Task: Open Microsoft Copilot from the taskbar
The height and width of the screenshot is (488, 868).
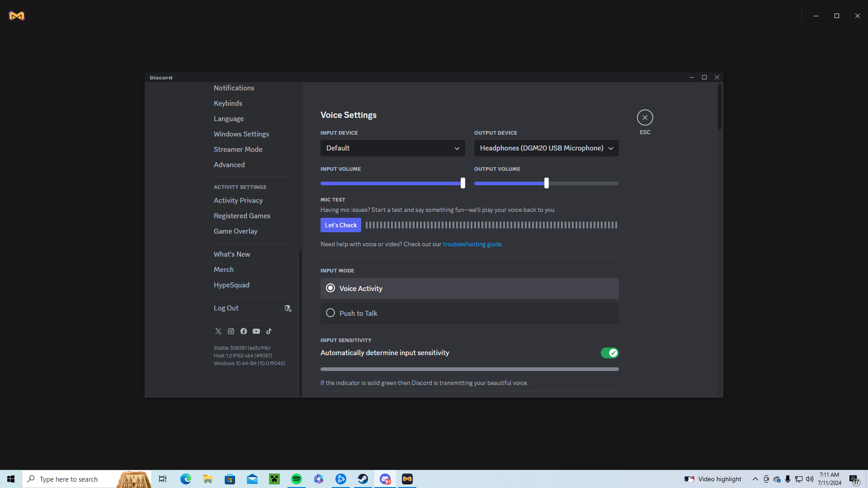Action: pos(319,479)
